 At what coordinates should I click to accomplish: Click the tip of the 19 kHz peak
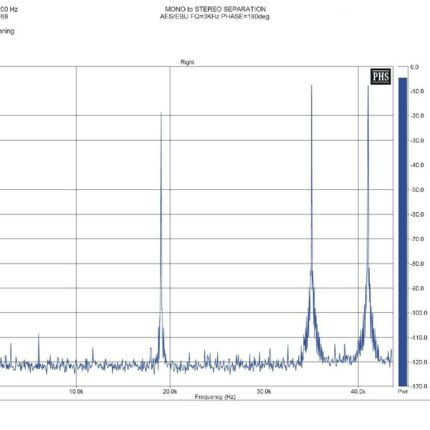click(161, 113)
